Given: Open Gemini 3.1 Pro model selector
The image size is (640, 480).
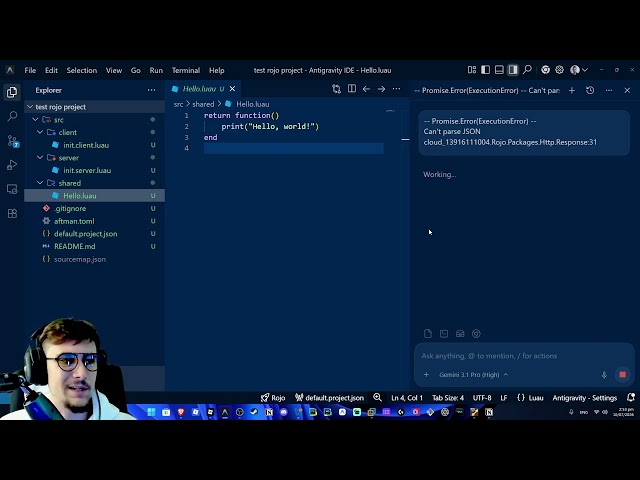Looking at the screenshot, I should point(473,375).
